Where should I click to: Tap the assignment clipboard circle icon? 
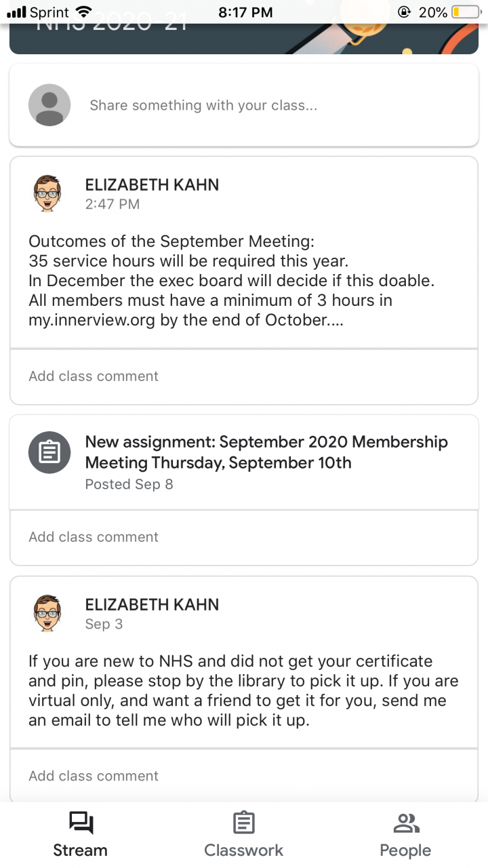point(49,452)
